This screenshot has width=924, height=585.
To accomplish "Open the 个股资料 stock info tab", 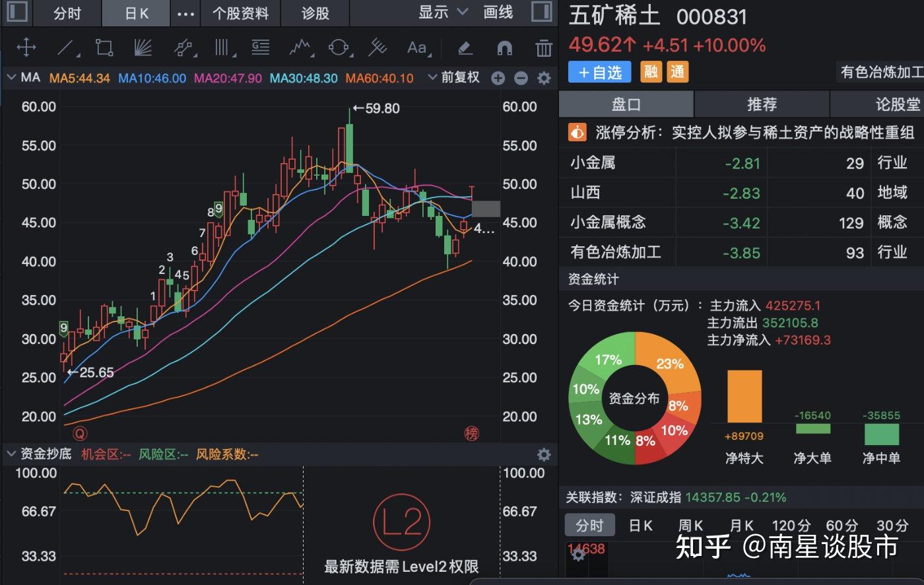I will [241, 13].
